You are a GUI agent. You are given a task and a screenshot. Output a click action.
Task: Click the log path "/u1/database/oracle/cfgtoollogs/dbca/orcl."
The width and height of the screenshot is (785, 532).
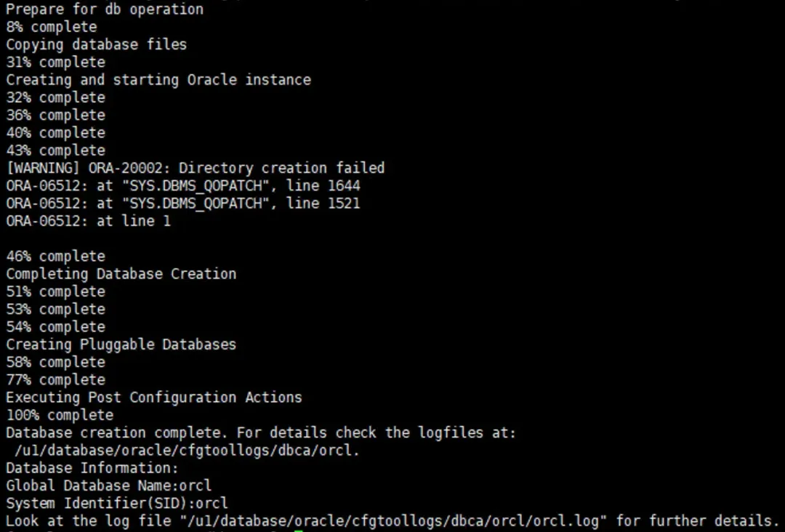click(188, 451)
